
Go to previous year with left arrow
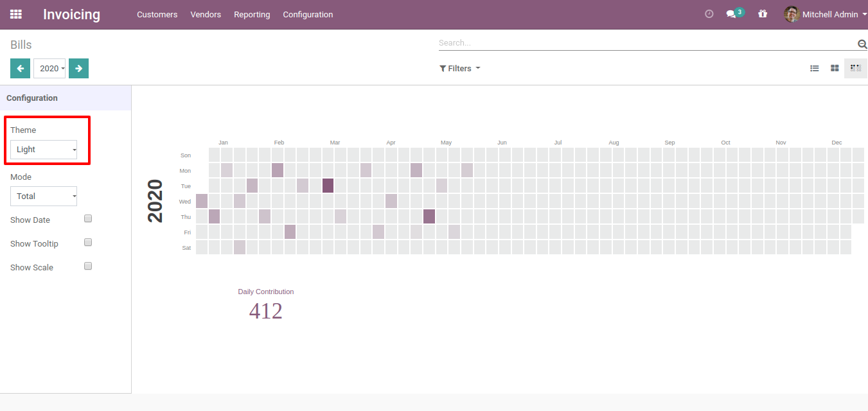tap(20, 68)
